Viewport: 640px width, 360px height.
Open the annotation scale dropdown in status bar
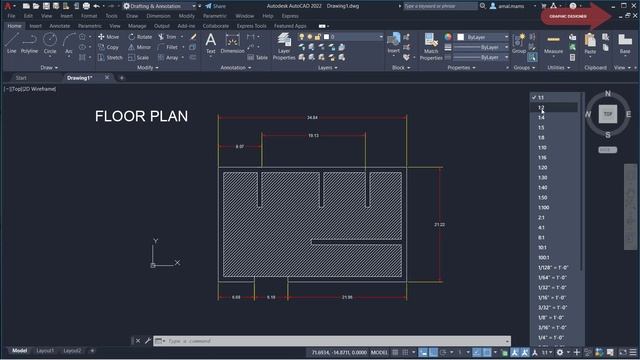tap(547, 352)
